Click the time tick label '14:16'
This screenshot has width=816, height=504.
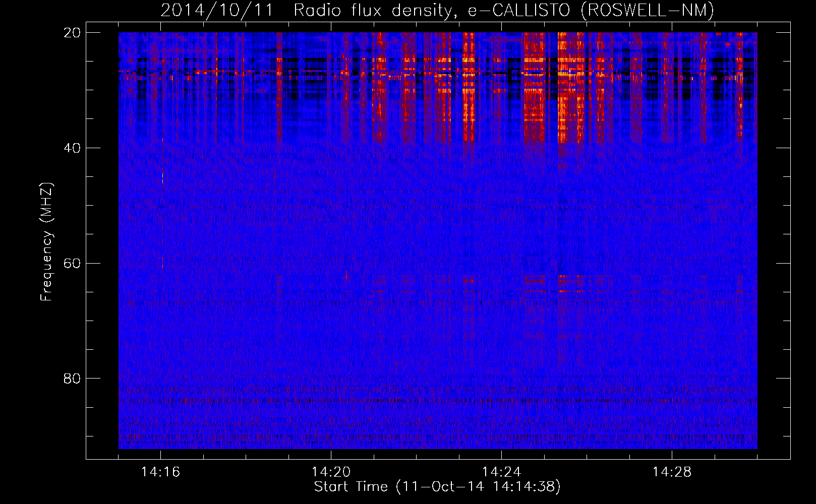pyautogui.click(x=160, y=472)
